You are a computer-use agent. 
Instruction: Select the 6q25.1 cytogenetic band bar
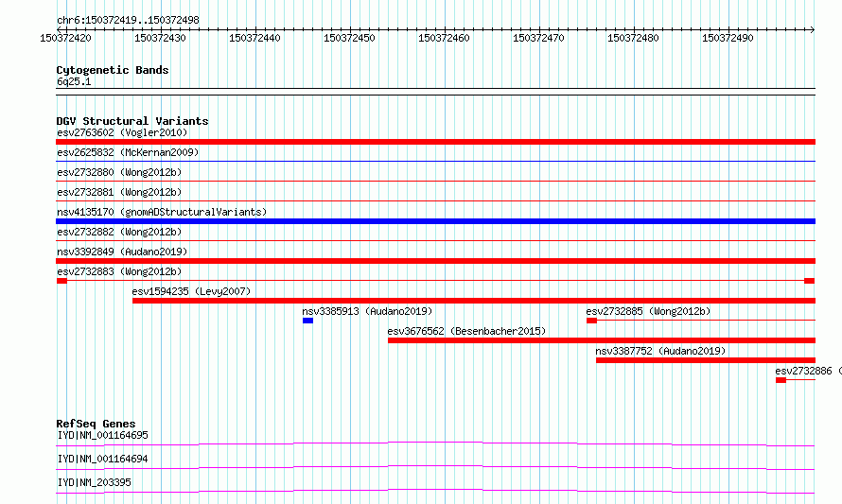point(435,92)
